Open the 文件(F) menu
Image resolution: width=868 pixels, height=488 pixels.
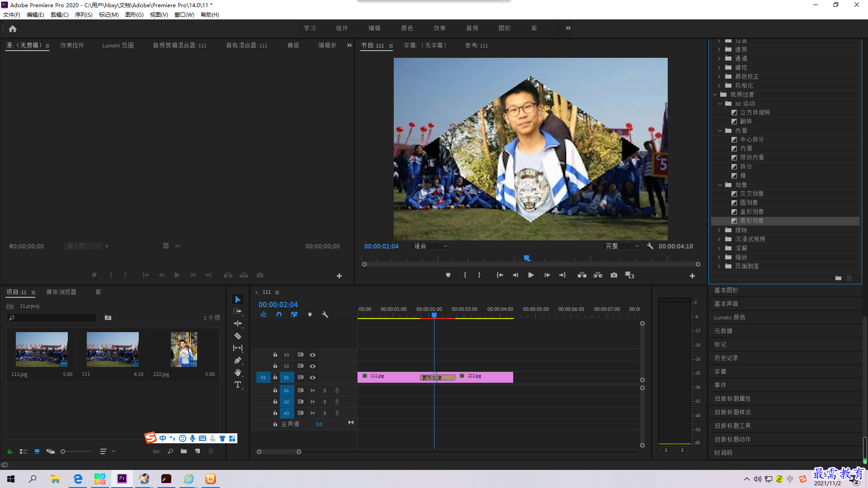[12, 14]
